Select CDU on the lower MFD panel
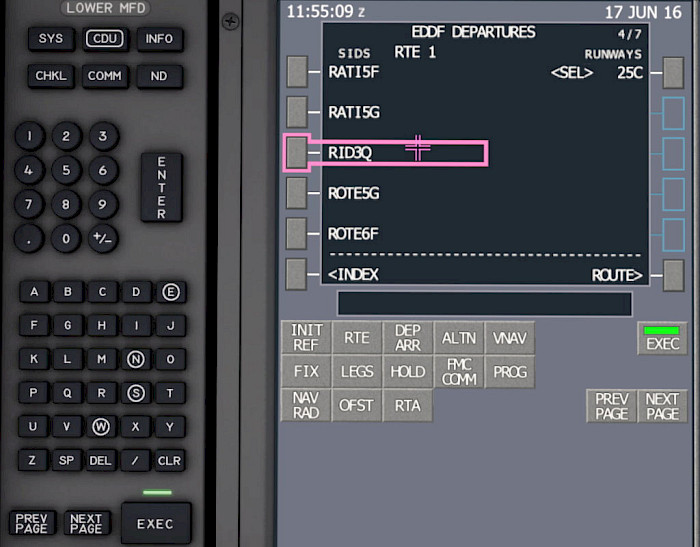Screen dimensions: 700x547 [x=105, y=39]
